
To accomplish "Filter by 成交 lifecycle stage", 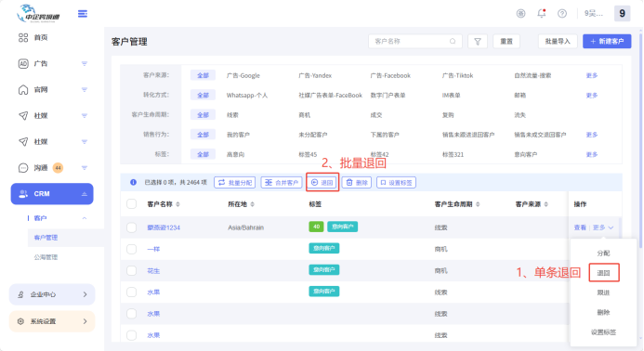I will click(x=375, y=115).
